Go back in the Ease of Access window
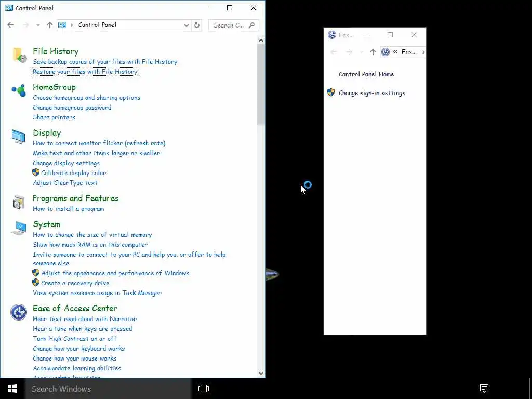This screenshot has width=532, height=399. 334,52
